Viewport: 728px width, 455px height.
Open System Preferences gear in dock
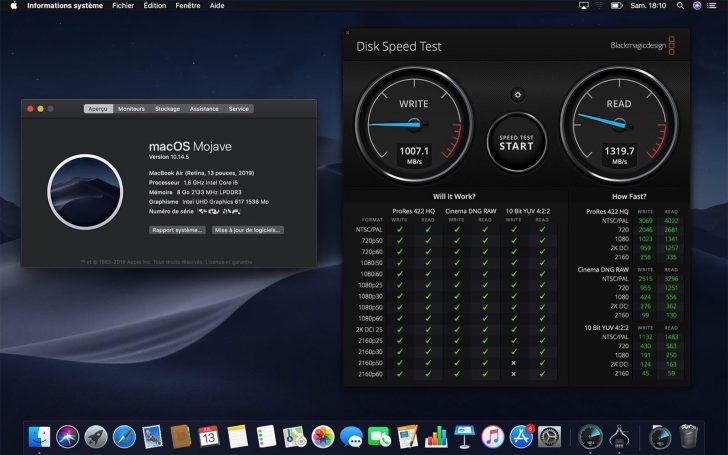pyautogui.click(x=550, y=437)
